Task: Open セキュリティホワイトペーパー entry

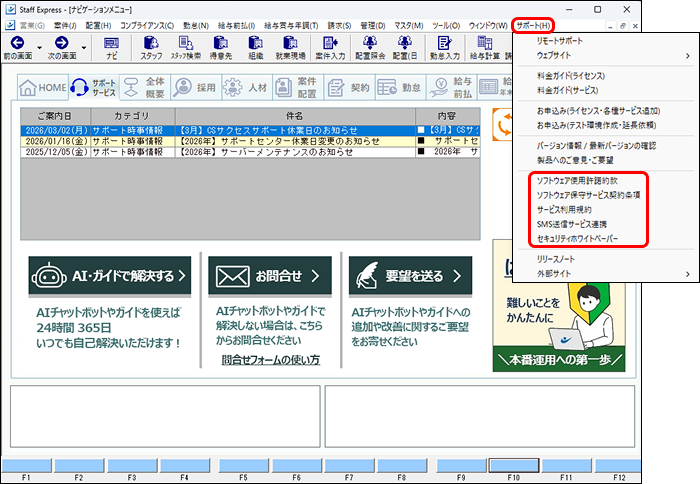Action: tap(578, 238)
